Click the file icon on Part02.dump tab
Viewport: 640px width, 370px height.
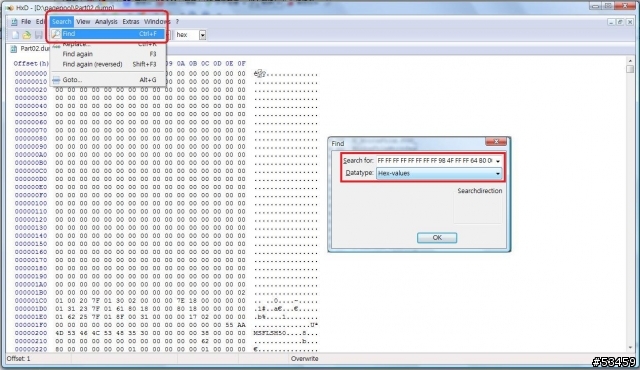13,49
